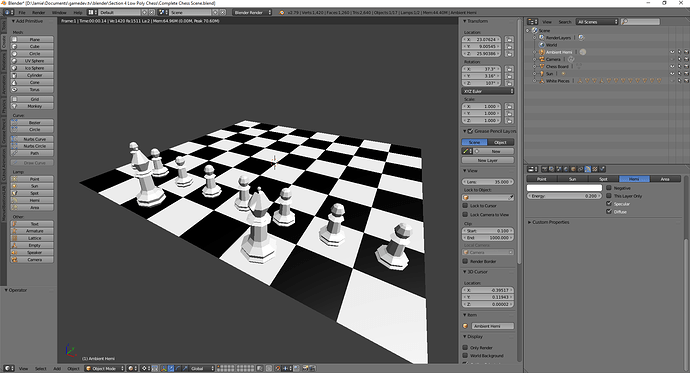Click the New Layer button

488,161
